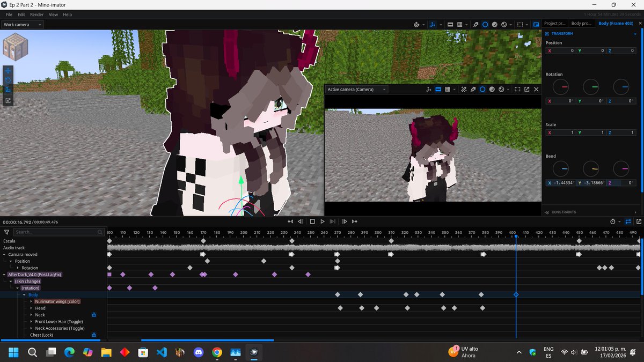
Task: Pop out the Active camera view to a window
Action: 527,90
